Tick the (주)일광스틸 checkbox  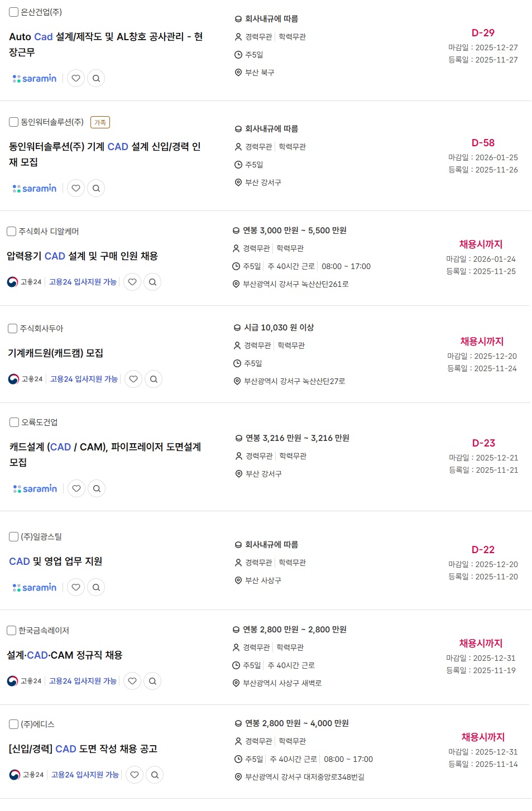pos(14,536)
